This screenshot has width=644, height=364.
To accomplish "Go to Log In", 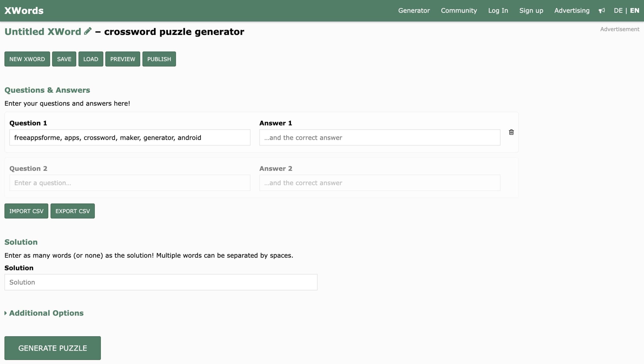I will point(498,11).
